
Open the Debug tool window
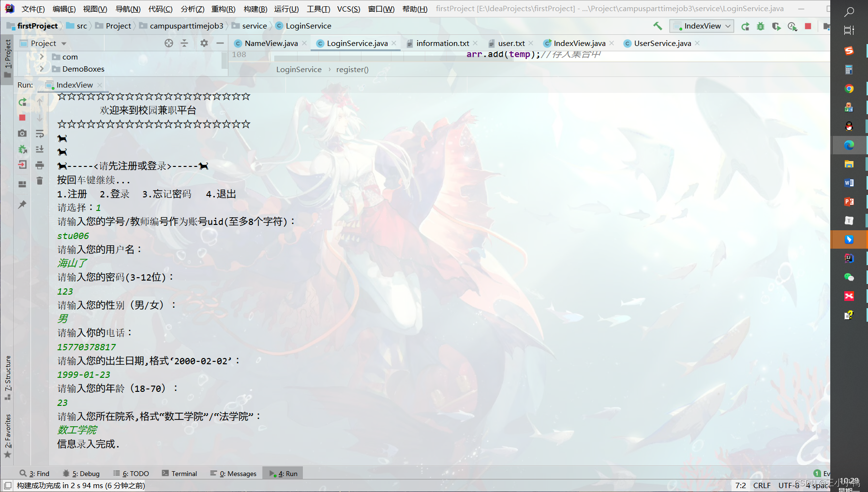[81, 474]
